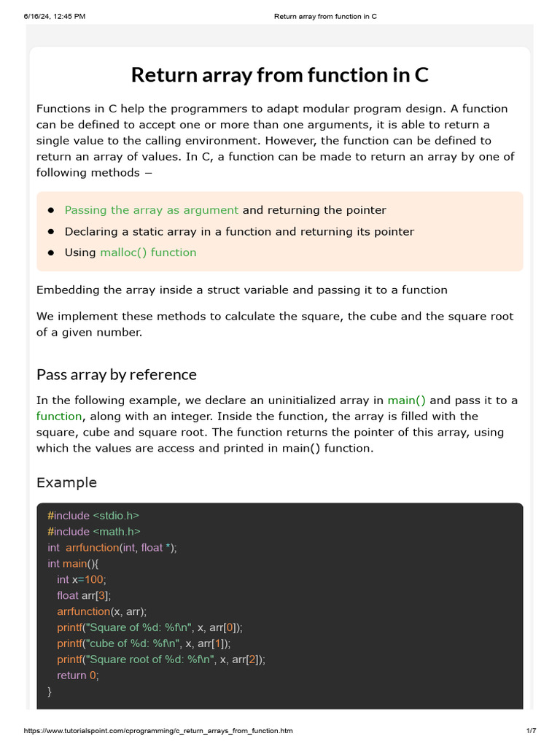This screenshot has height=747, width=560.
Task: Open the green "function" link in the paragraph
Action: pos(59,417)
